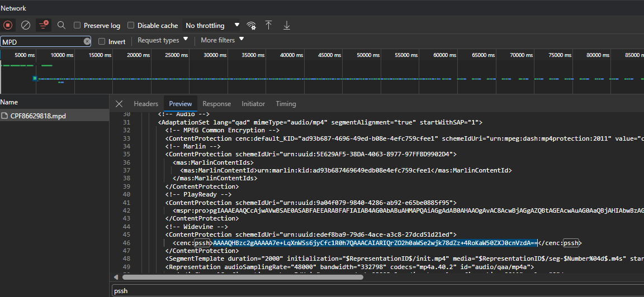Click the import HAR upload arrow

click(269, 25)
